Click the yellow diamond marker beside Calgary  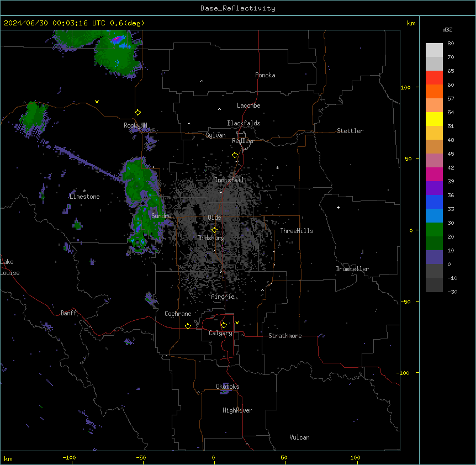point(224,325)
